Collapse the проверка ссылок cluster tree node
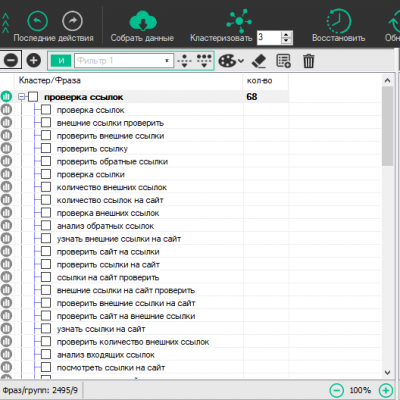Image resolution: width=400 pixels, height=400 pixels. tap(22, 97)
